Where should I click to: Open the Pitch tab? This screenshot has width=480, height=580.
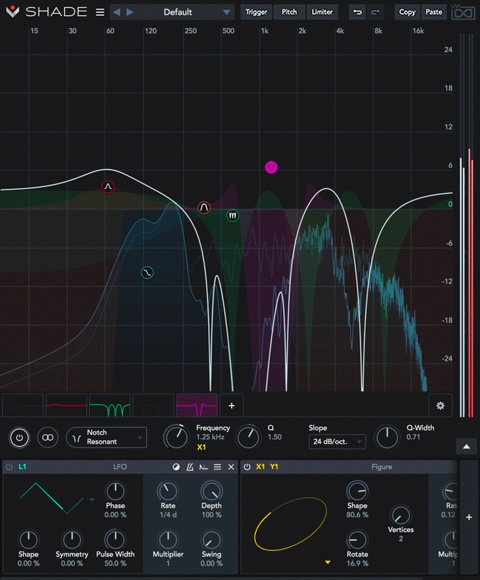pos(289,12)
